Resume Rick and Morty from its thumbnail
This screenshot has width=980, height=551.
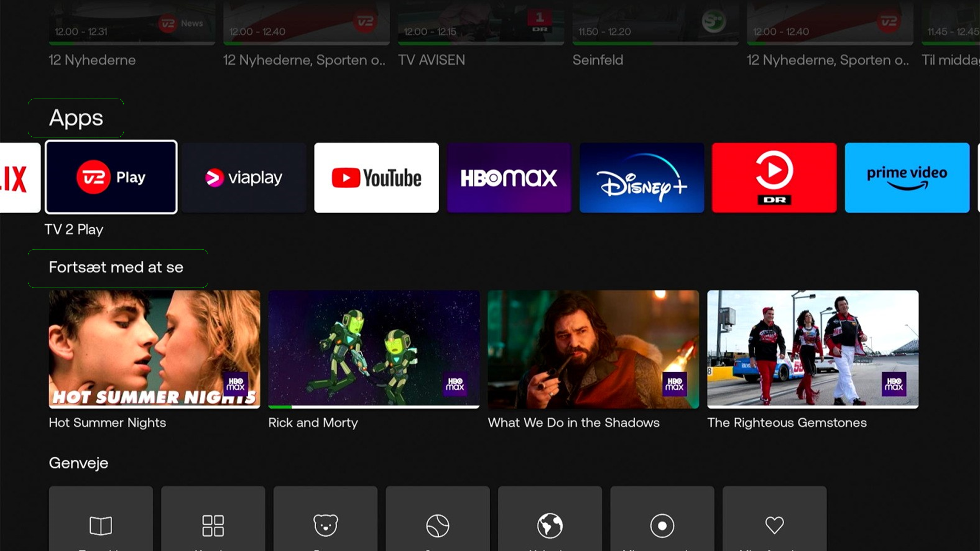click(x=374, y=349)
